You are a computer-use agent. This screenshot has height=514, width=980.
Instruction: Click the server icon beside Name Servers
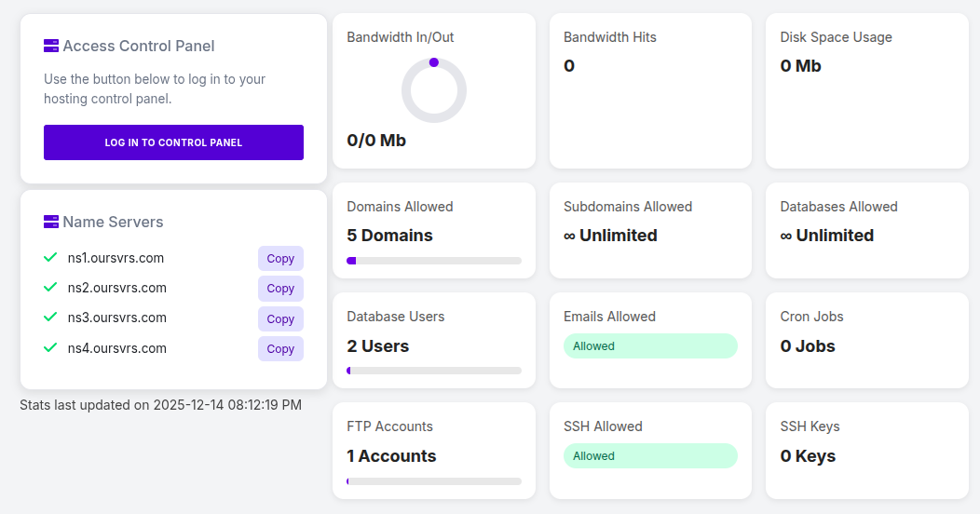click(51, 222)
